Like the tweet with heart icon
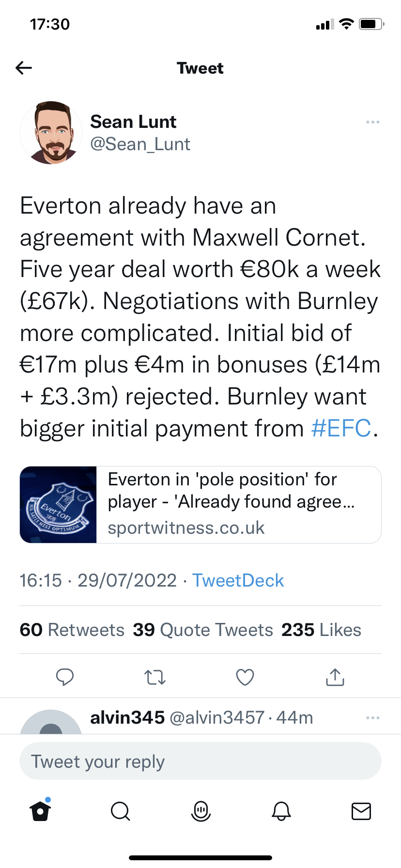The image size is (401, 868). (x=245, y=677)
